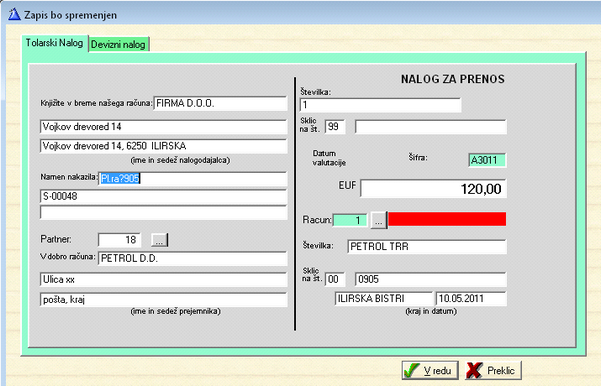Edit the EUR amount field 120,00
The height and width of the screenshot is (386, 601).
[x=434, y=189]
